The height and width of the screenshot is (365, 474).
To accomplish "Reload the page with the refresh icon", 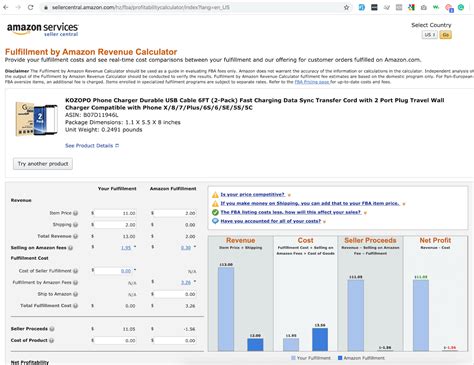I will [30, 7].
